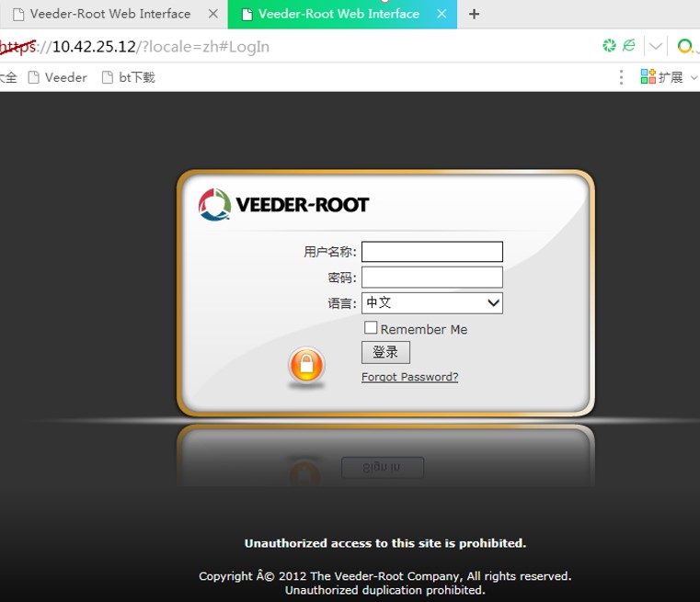Click the 登录 login button

385,352
